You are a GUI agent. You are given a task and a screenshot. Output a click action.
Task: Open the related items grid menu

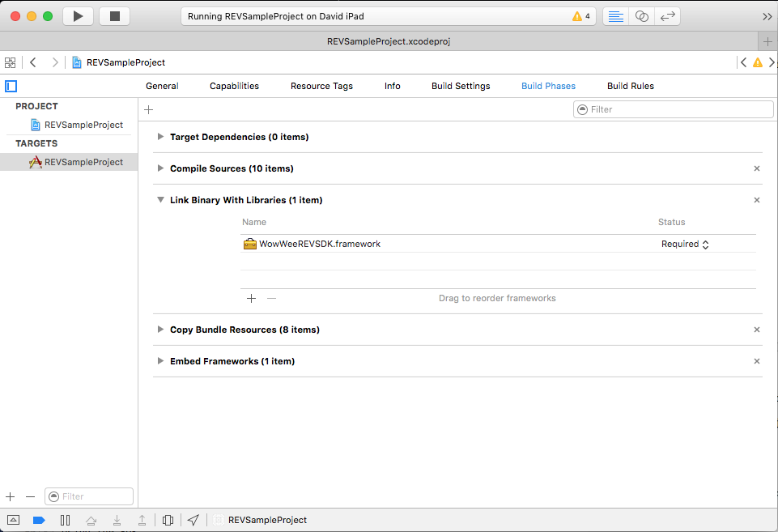coord(10,62)
